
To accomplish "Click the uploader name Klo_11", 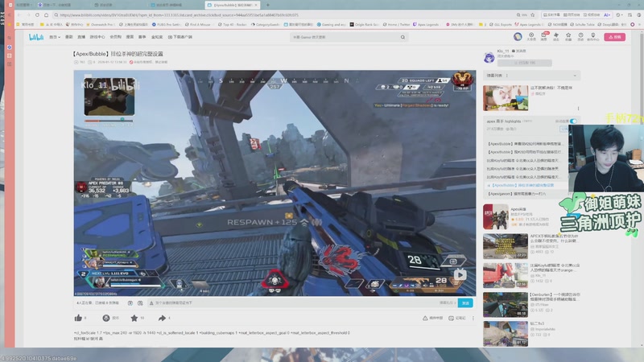I will [x=503, y=51].
